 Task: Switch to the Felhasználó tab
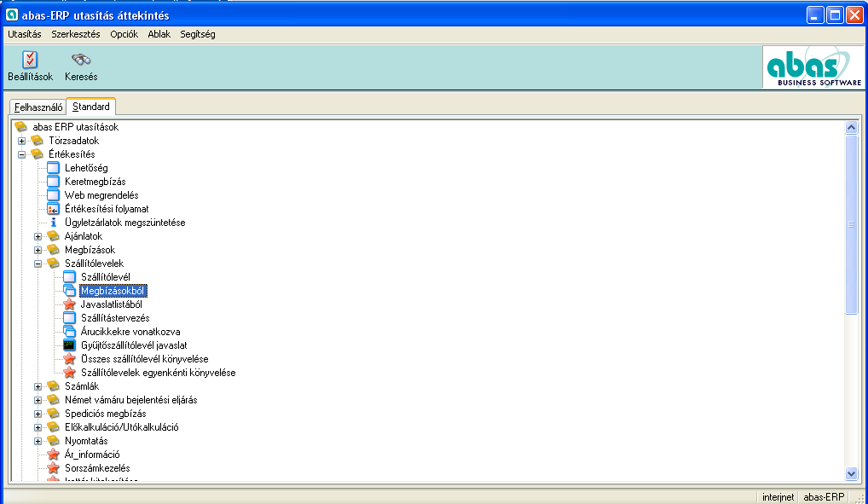[x=38, y=107]
